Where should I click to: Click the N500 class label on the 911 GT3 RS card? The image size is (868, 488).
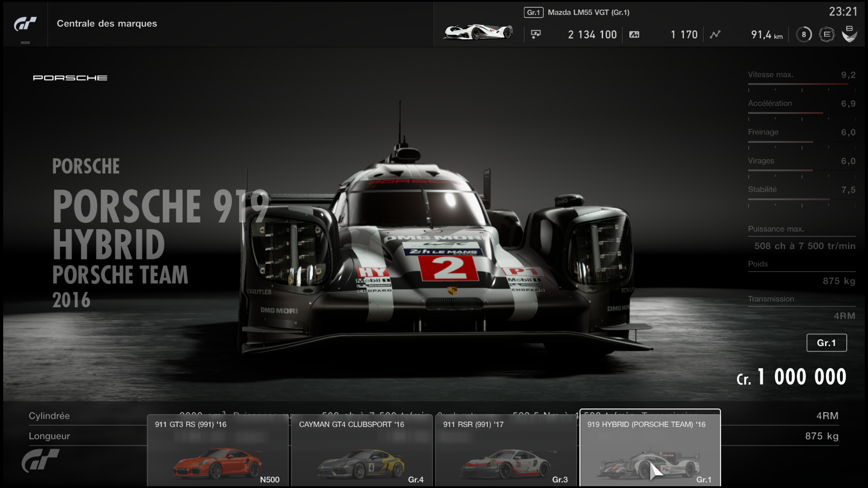[x=270, y=480]
